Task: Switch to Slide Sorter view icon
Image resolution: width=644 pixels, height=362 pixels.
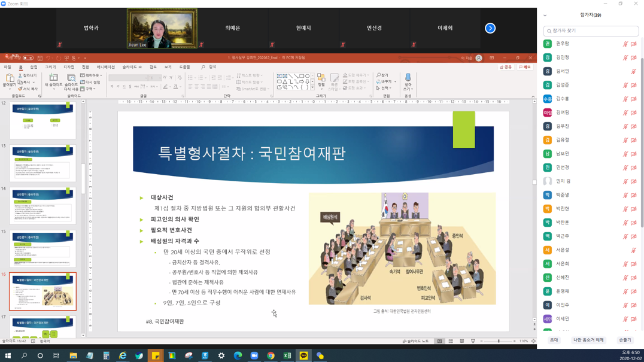Action: point(451,341)
